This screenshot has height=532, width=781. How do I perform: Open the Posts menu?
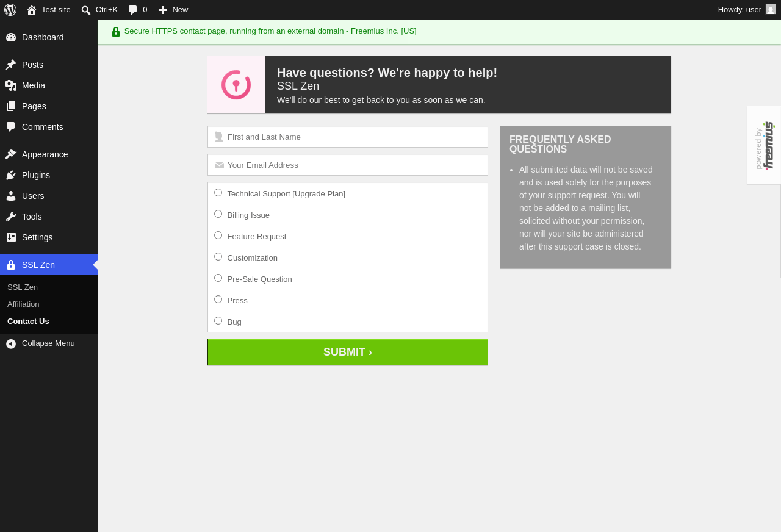49,65
